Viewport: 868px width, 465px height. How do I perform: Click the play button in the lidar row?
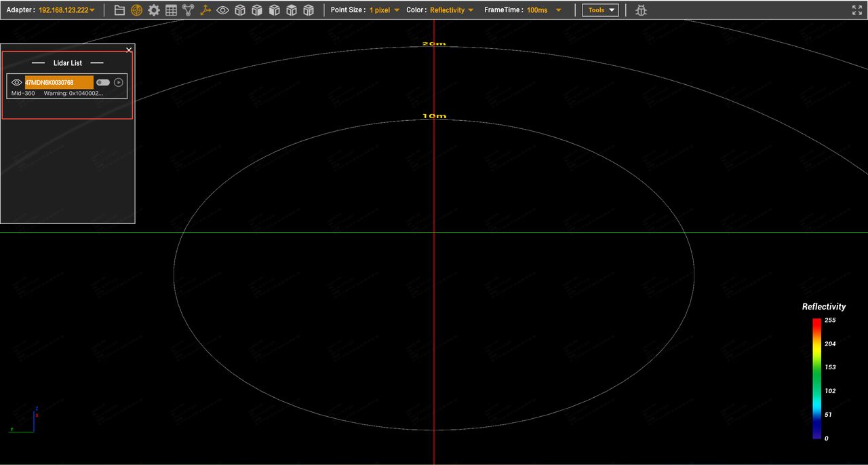tap(119, 82)
